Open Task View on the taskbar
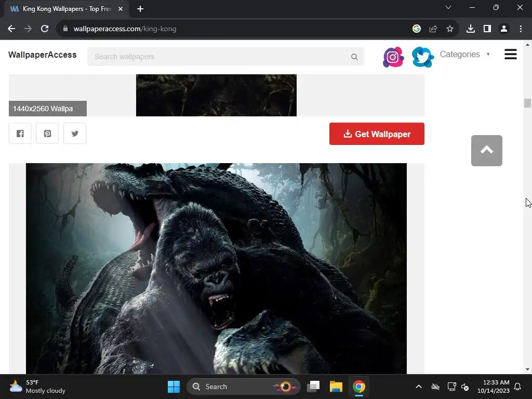The height and width of the screenshot is (399, 532). point(313,387)
